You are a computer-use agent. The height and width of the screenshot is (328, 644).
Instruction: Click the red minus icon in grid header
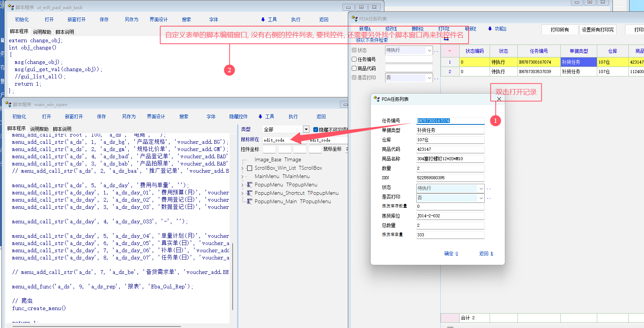[x=450, y=51]
